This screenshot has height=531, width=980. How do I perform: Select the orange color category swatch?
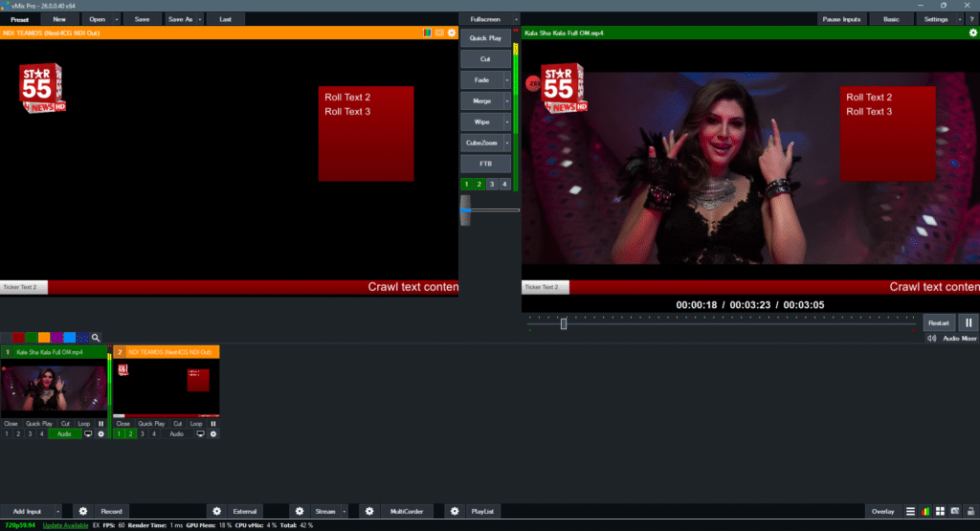coord(44,338)
